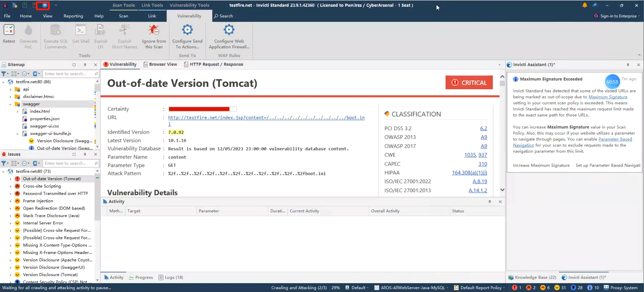The height and width of the screenshot is (292, 644).
Task: Open the Sitemap group-by dropdown
Action: (15, 74)
